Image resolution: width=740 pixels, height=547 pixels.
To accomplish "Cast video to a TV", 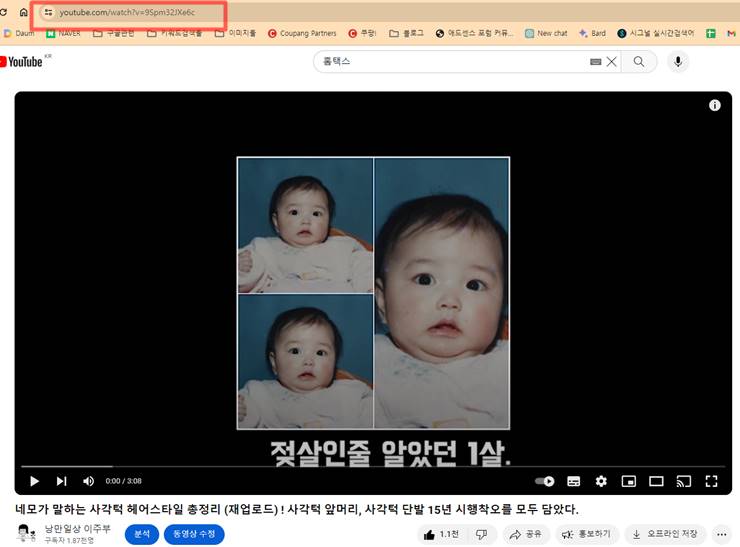I will [684, 481].
